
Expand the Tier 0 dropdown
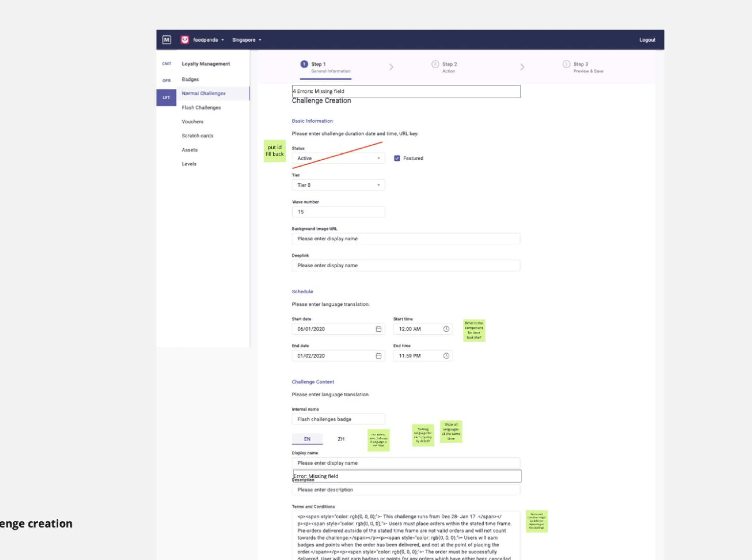(338, 185)
